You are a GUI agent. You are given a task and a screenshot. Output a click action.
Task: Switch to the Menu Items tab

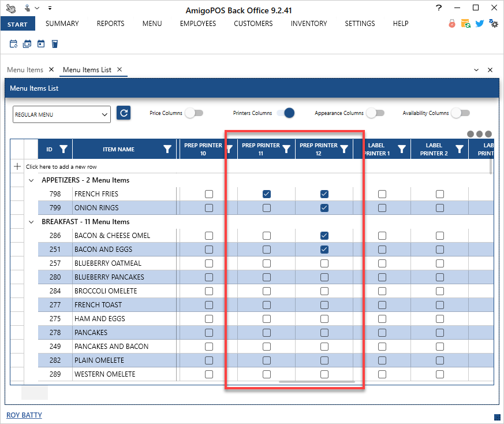(x=25, y=70)
